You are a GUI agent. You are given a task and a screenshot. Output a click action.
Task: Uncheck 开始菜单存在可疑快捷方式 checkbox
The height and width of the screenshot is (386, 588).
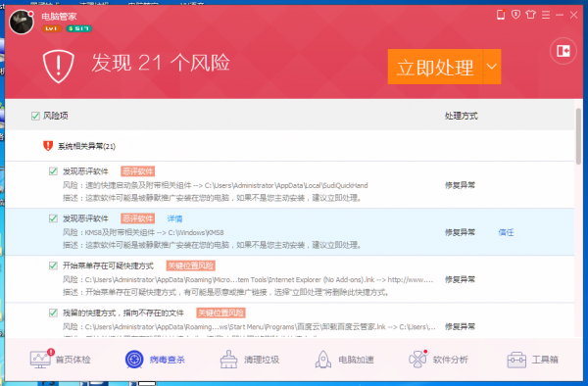tap(53, 265)
